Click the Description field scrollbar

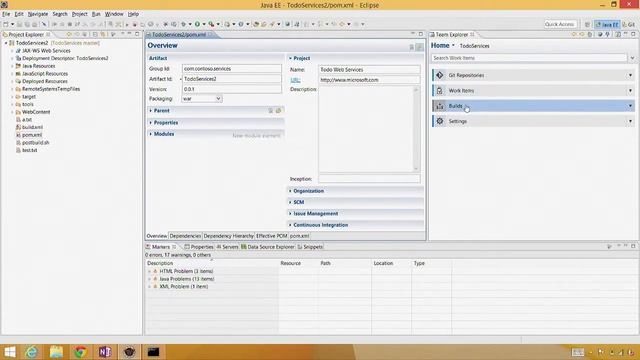coord(416,129)
